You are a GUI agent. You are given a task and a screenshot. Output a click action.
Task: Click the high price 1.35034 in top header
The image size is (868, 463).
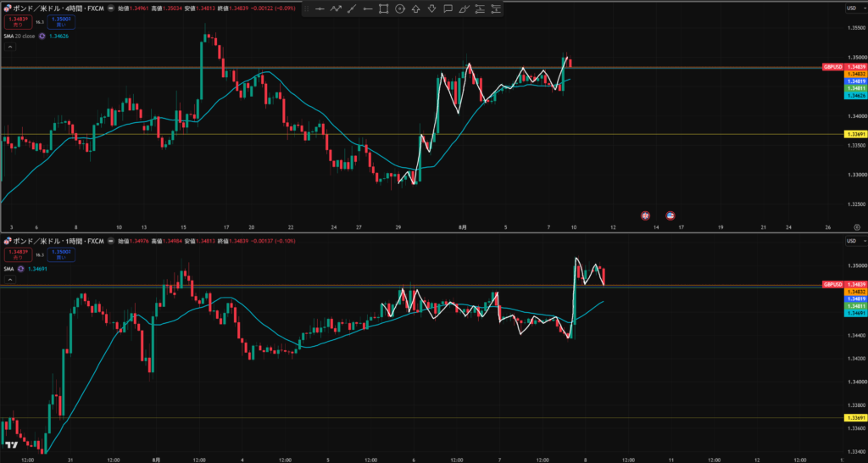click(173, 8)
